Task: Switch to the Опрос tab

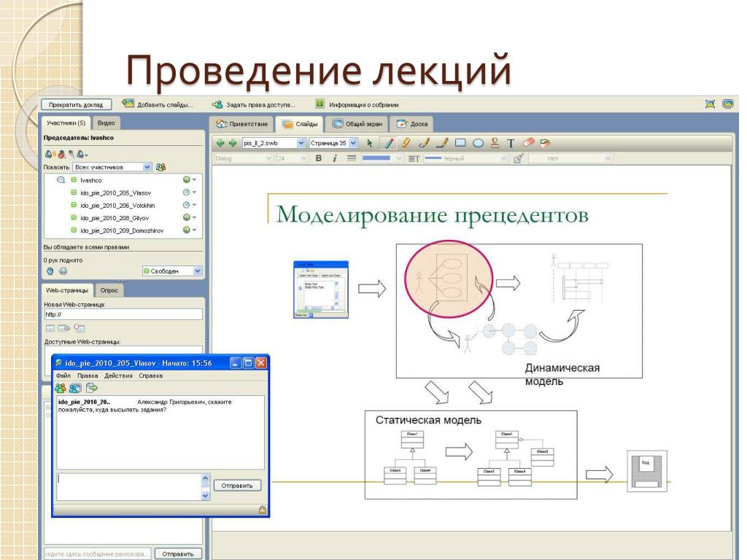Action: (x=109, y=290)
